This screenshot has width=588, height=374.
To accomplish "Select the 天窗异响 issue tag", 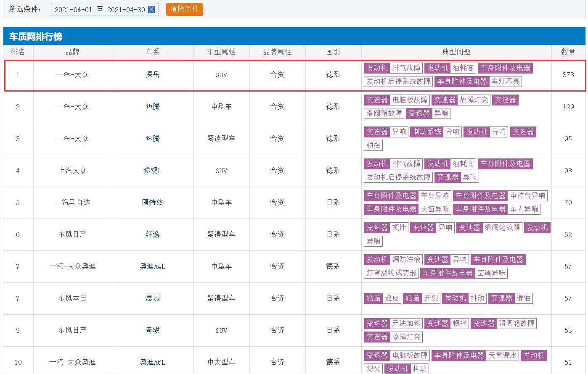I will (435, 209).
